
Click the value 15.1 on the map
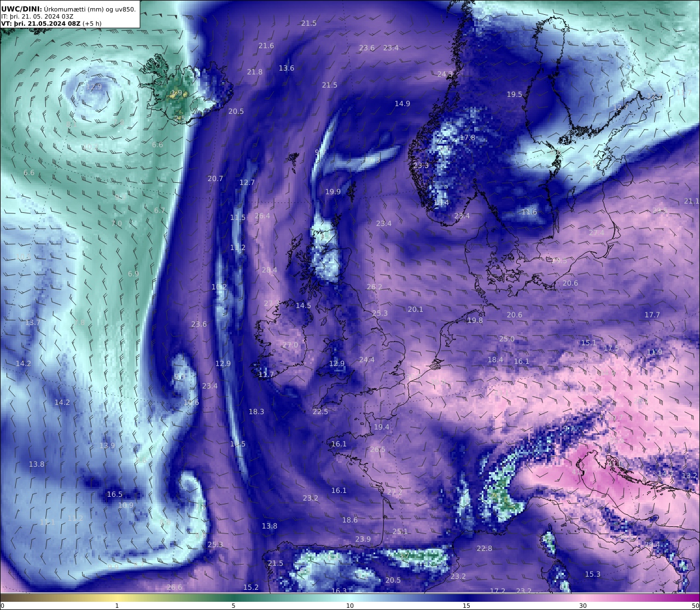[589, 343]
